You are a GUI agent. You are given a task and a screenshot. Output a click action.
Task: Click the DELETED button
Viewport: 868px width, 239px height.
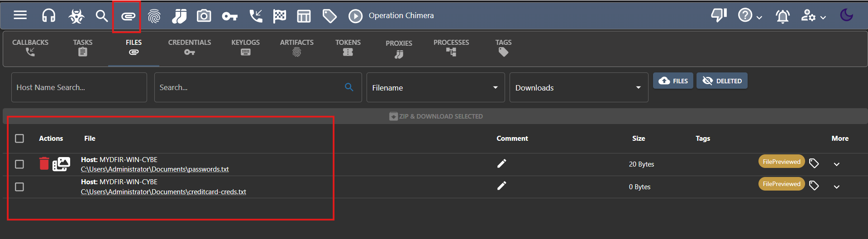coord(722,81)
